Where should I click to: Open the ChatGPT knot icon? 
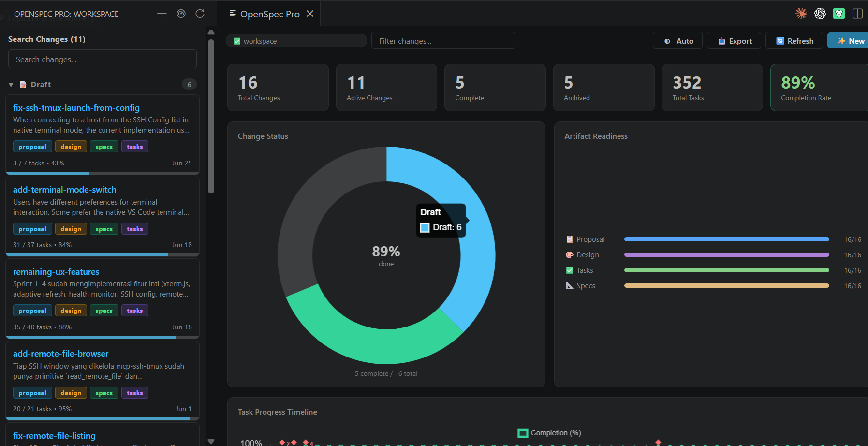820,14
